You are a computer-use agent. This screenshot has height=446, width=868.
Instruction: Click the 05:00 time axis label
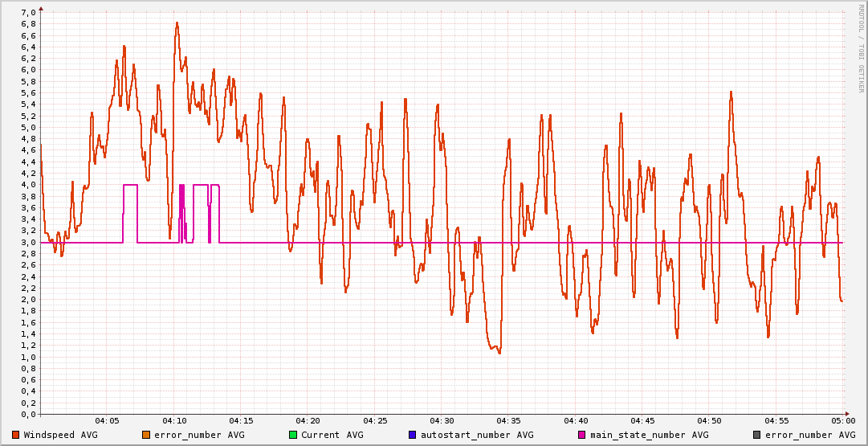[x=842, y=420]
